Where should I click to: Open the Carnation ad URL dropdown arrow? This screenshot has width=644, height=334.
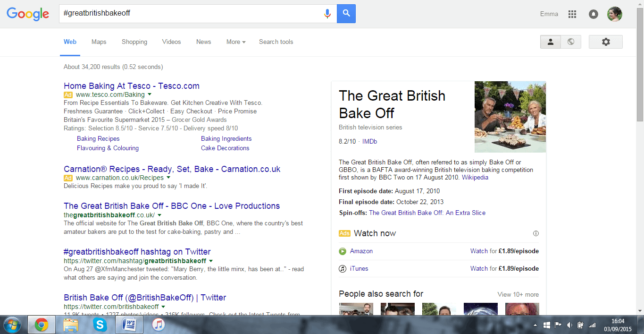tap(168, 178)
